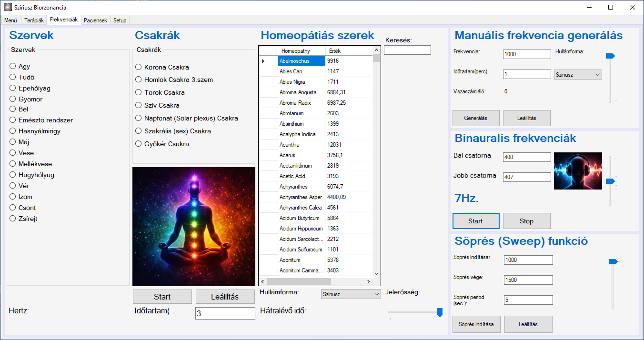Open the Paciensek tab
Viewport: 644px width, 340px height.
tap(96, 20)
